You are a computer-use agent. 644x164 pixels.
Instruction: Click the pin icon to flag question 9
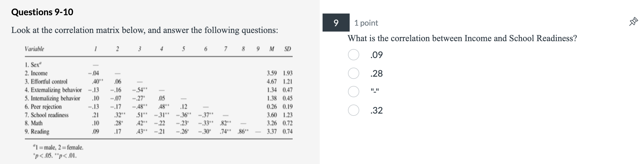click(x=633, y=21)
